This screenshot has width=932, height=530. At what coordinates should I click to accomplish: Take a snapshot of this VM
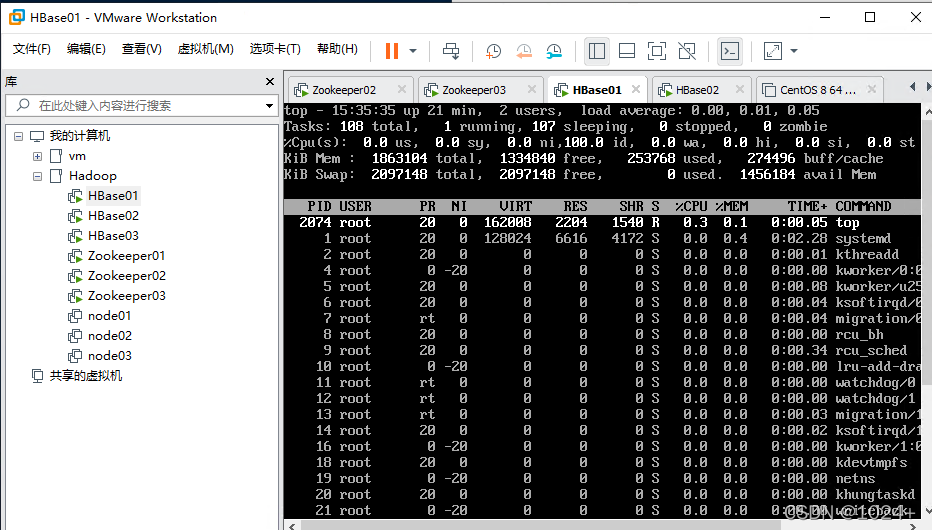(x=493, y=51)
